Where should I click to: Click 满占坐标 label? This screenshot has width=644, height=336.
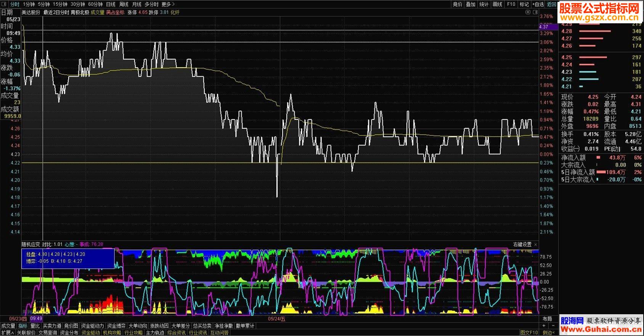click(x=115, y=12)
